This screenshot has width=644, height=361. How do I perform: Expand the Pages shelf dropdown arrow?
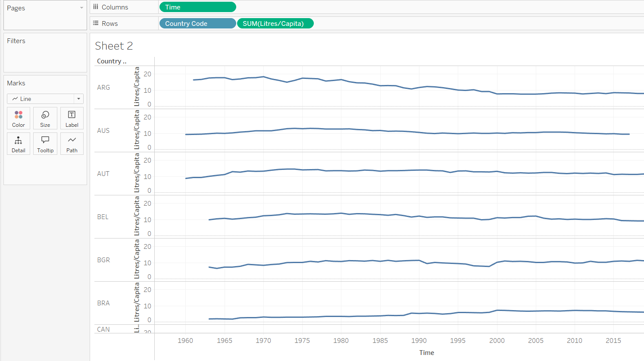point(81,8)
